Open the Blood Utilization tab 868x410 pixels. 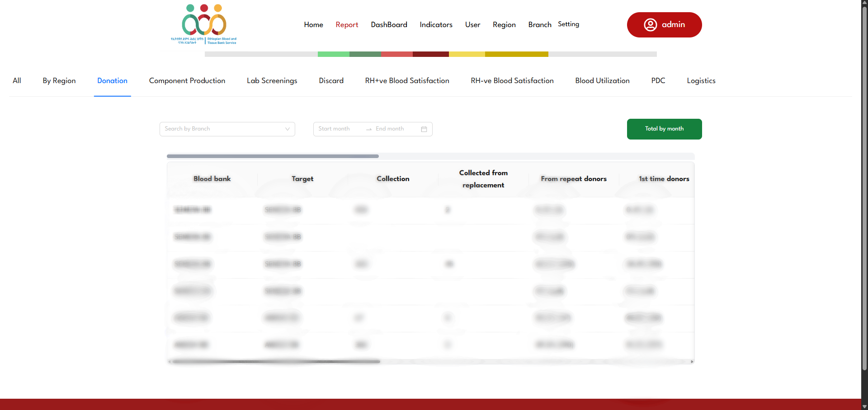(602, 81)
